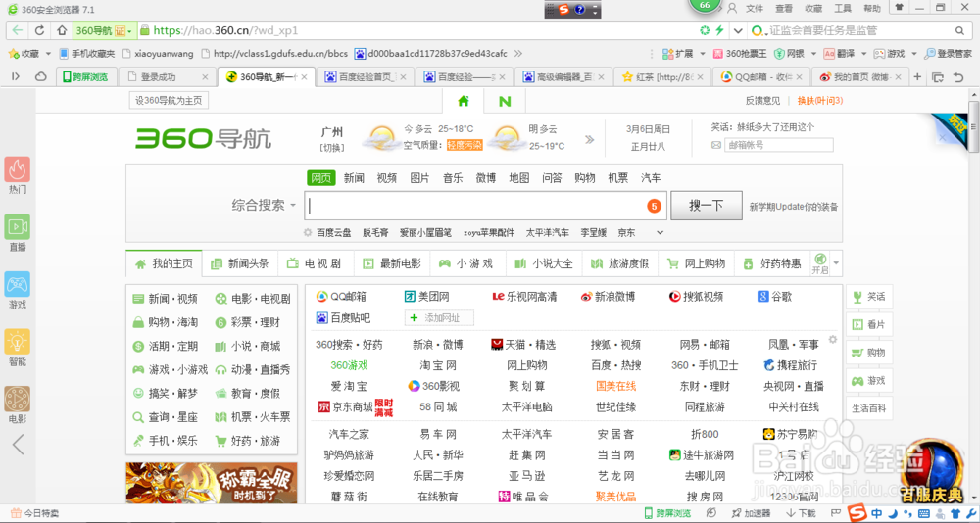980x523 pixels.
Task: Click the 搜一下 search button
Action: coord(707,206)
